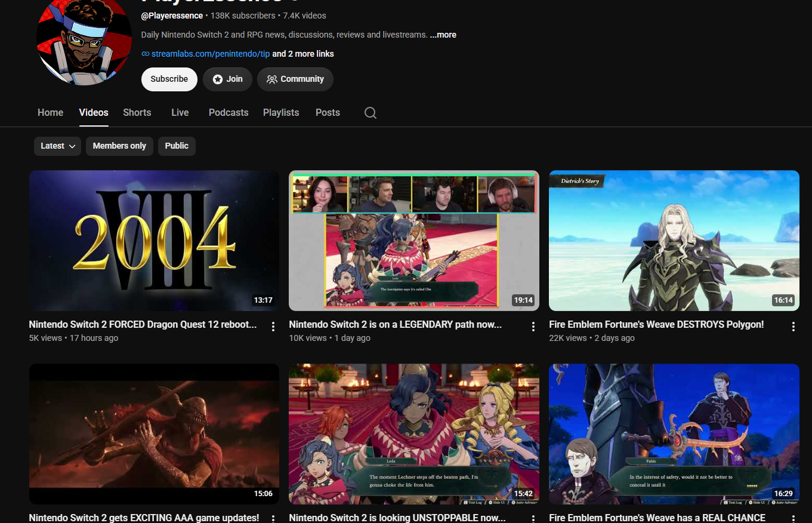
Task: Click the @Playeressence handle text
Action: pos(172,16)
